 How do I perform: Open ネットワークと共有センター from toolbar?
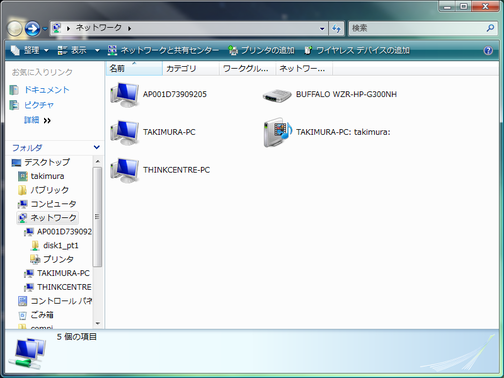click(x=163, y=50)
